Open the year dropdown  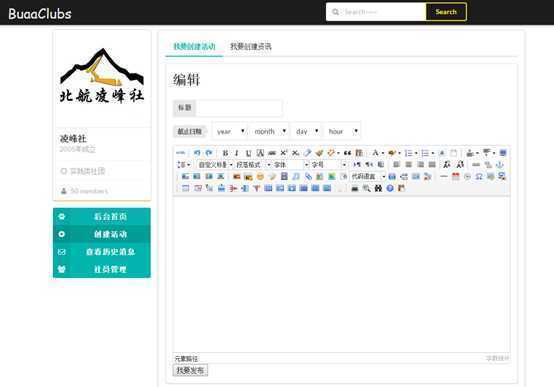[x=230, y=131]
